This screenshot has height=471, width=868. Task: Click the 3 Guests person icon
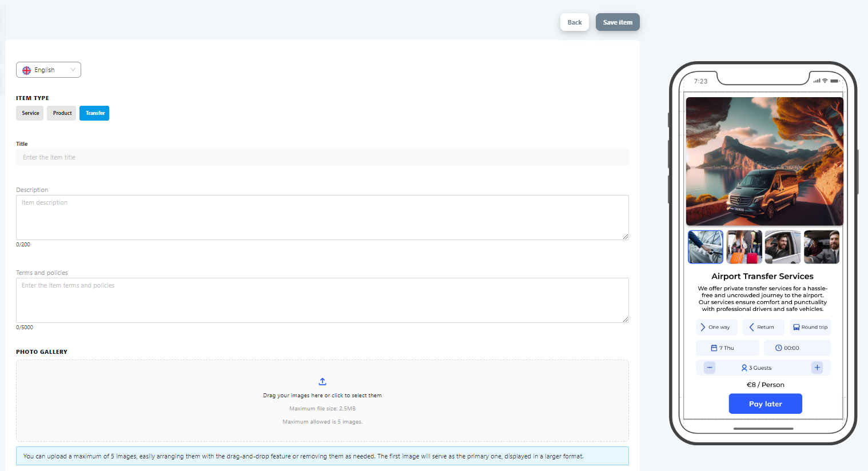[x=744, y=368]
